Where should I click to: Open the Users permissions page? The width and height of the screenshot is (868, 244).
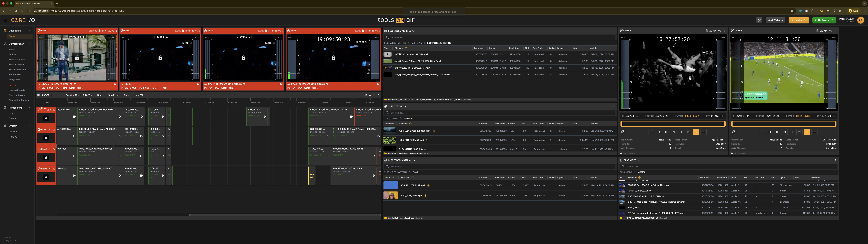click(x=12, y=113)
